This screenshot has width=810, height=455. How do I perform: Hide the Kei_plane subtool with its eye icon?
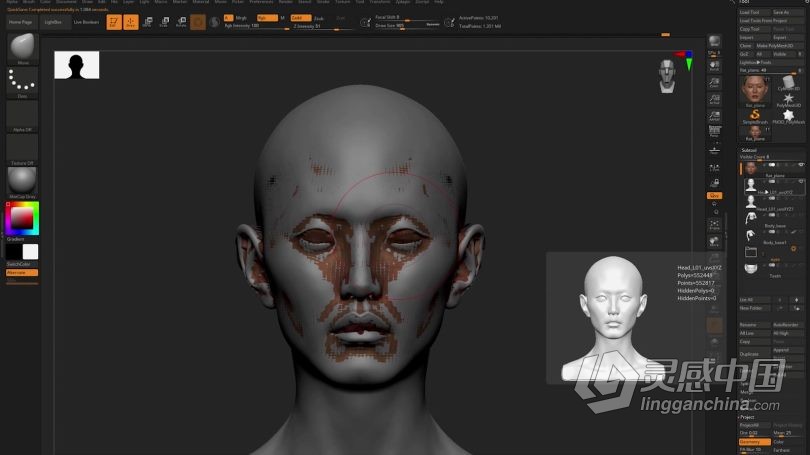pos(801,165)
